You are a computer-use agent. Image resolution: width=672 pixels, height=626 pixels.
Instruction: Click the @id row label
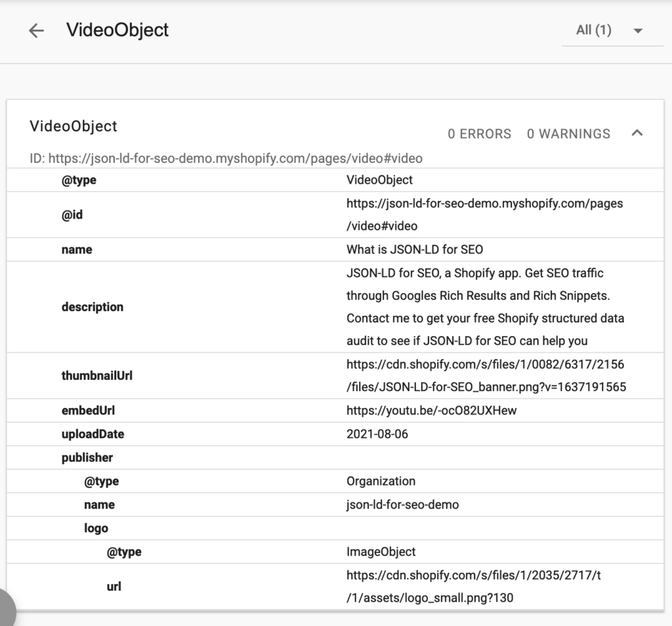(x=72, y=215)
